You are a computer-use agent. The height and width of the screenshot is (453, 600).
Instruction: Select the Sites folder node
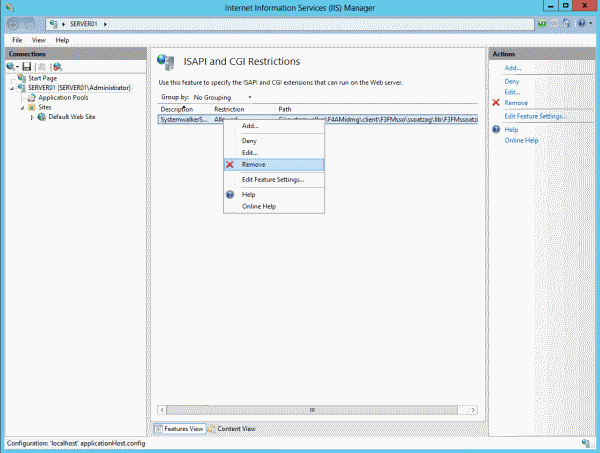45,107
